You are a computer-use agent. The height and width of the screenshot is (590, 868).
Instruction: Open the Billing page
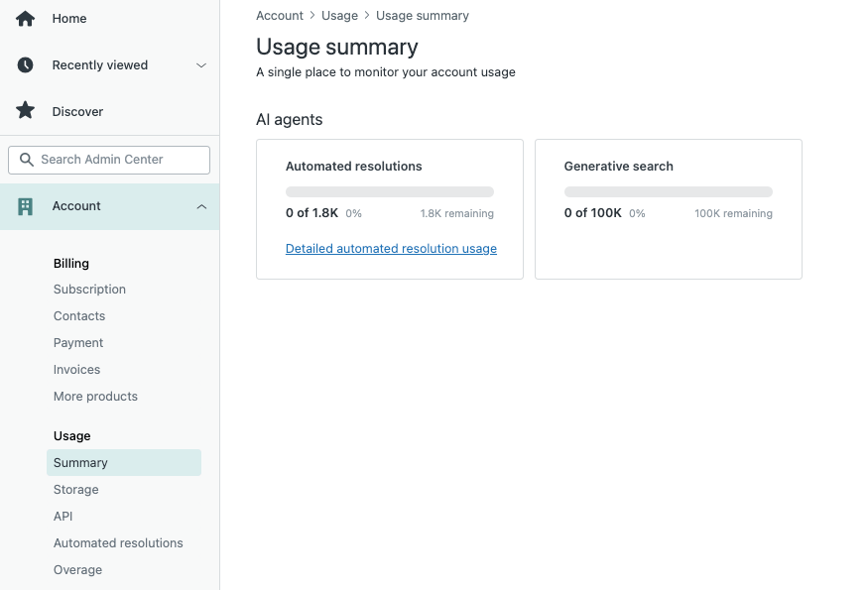click(70, 263)
